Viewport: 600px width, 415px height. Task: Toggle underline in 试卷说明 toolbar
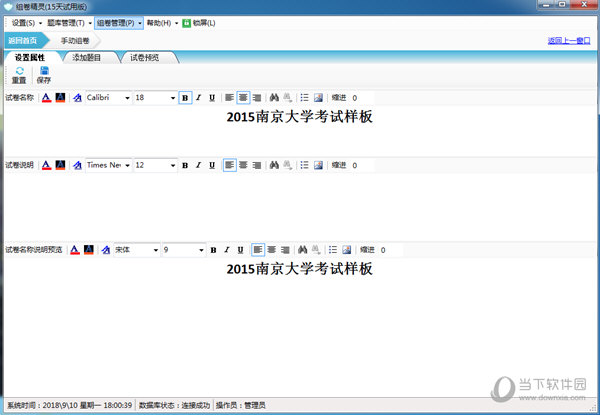tap(212, 165)
